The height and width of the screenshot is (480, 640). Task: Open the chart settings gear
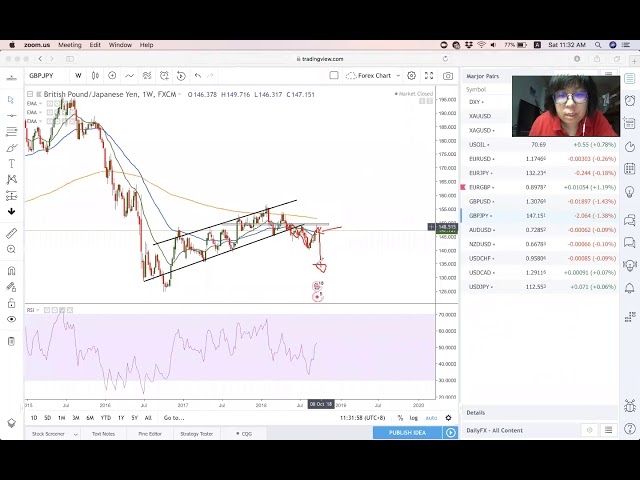[x=411, y=76]
